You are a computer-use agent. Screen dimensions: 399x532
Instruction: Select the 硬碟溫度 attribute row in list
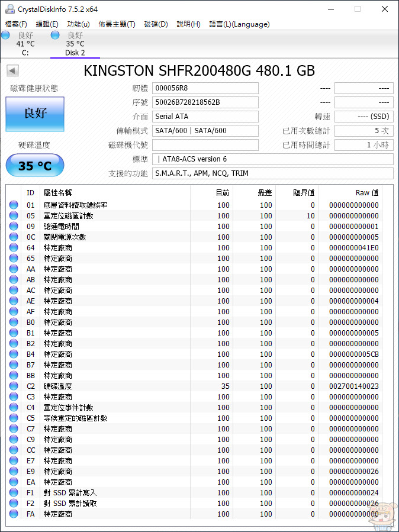coord(194,386)
